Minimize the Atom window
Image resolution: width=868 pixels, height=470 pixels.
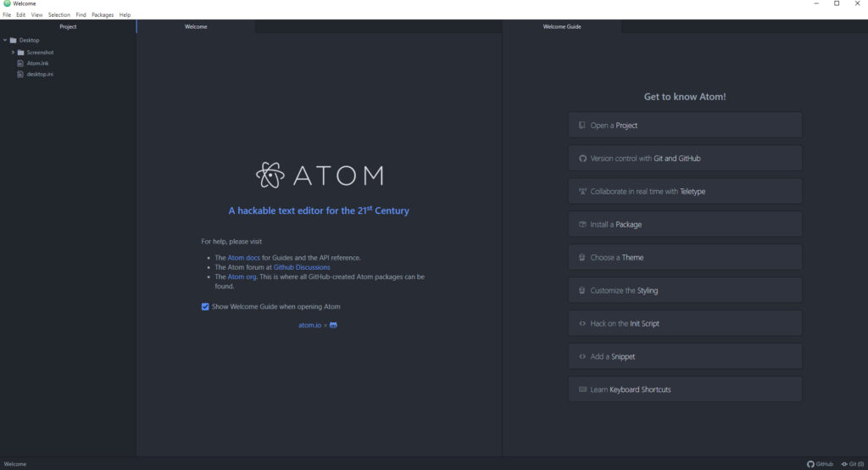[x=816, y=4]
